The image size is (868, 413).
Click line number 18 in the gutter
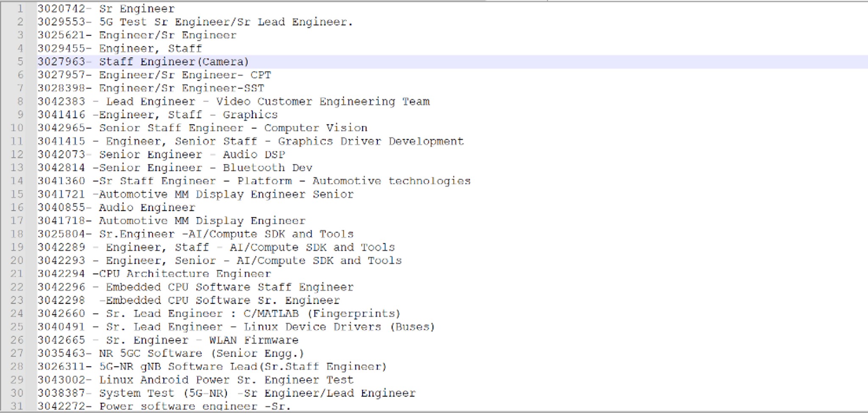(17, 234)
